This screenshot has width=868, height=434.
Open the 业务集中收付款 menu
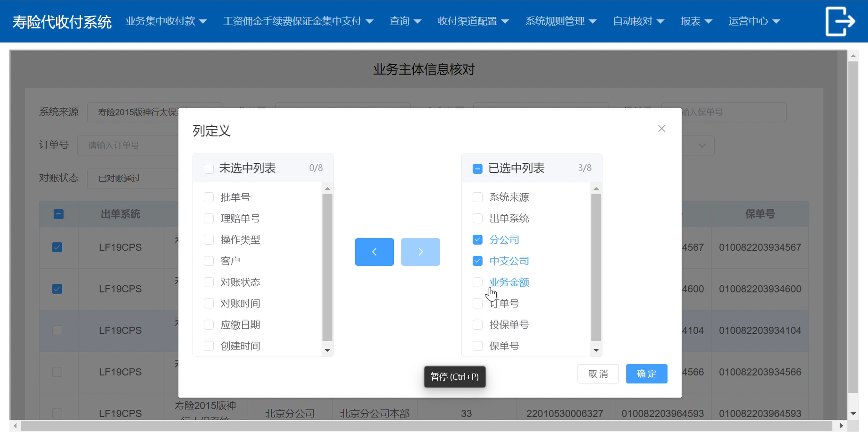pos(166,21)
